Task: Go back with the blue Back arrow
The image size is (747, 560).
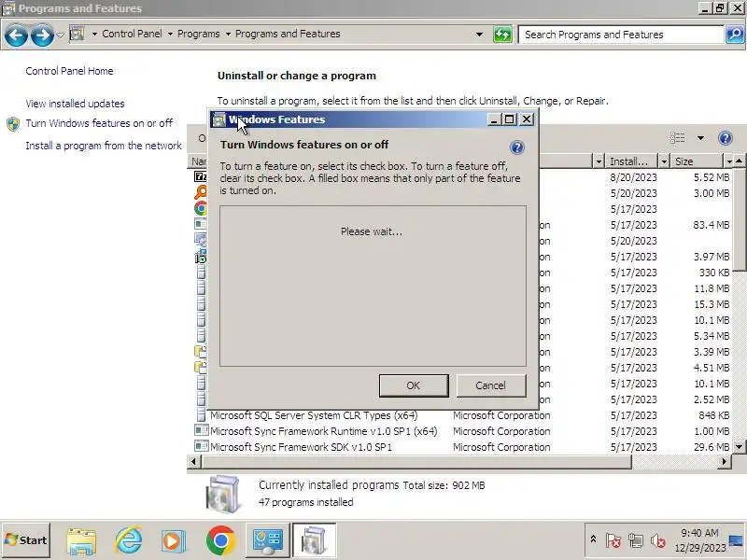Action: (16, 35)
